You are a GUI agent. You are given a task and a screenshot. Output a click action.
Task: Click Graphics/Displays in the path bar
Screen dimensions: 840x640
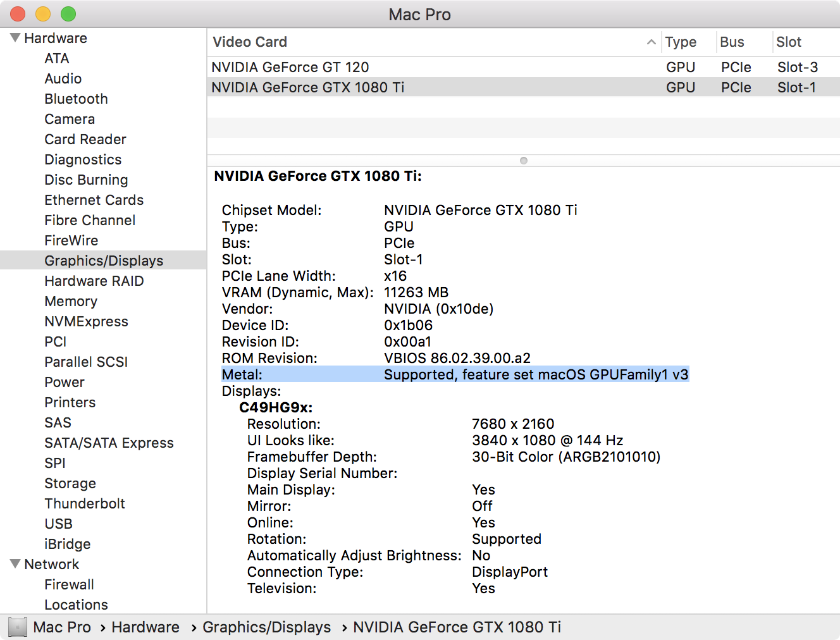(266, 627)
